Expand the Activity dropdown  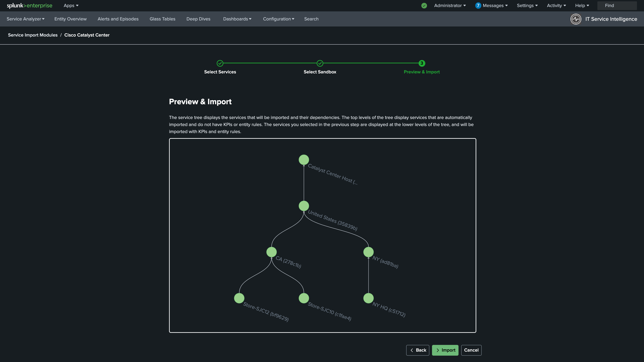click(556, 6)
